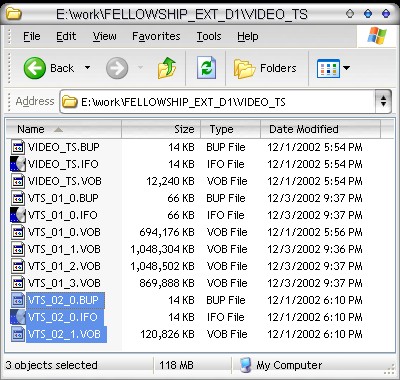Click the VTS_01_2.VOB file icon
Viewport: 400px width, 380px height.
[x=18, y=266]
